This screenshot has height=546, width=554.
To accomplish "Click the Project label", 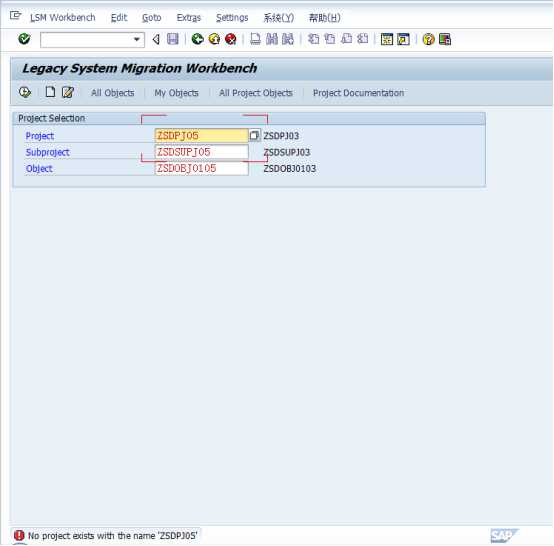I will [x=40, y=136].
